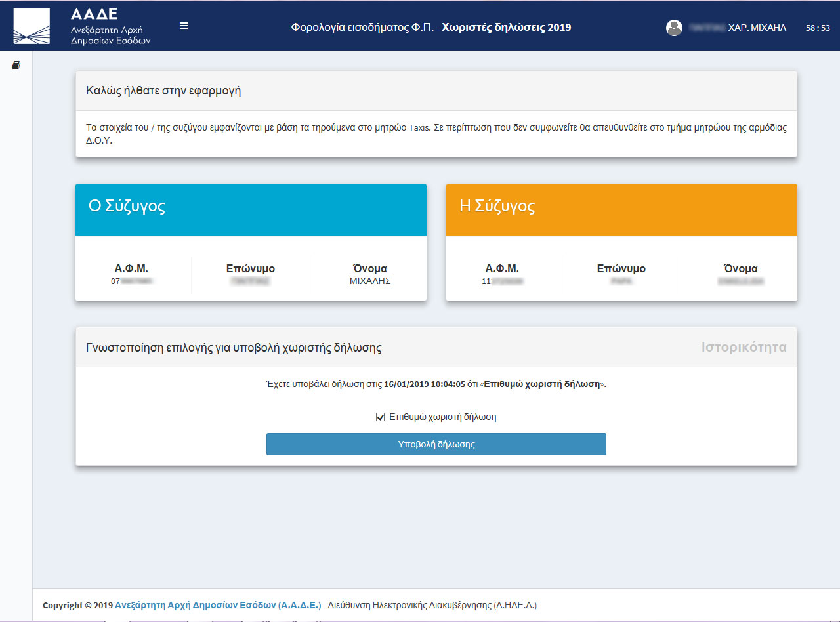Click the user name ΧΑΡ. ΜΙΧΑΗΛ
The height and width of the screenshot is (622, 840).
(x=757, y=28)
